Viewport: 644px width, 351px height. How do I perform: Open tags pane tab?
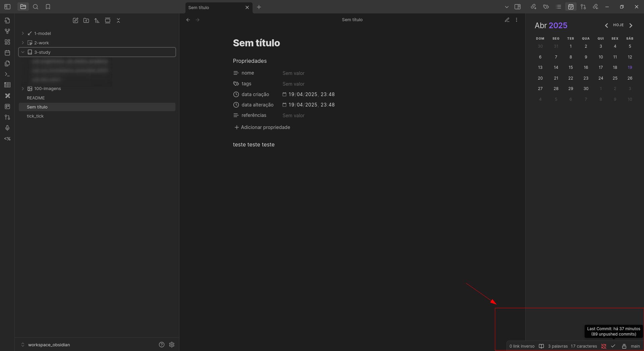point(546,7)
